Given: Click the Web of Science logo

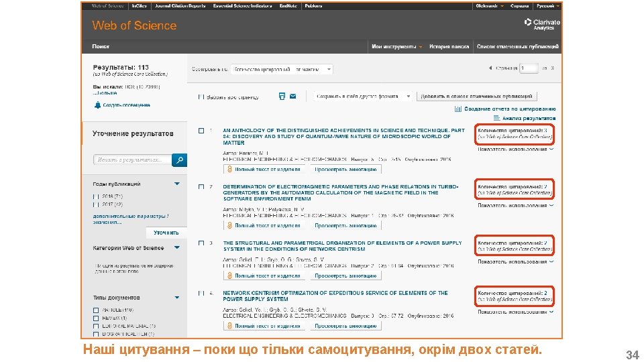Looking at the screenshot, I should tap(134, 25).
